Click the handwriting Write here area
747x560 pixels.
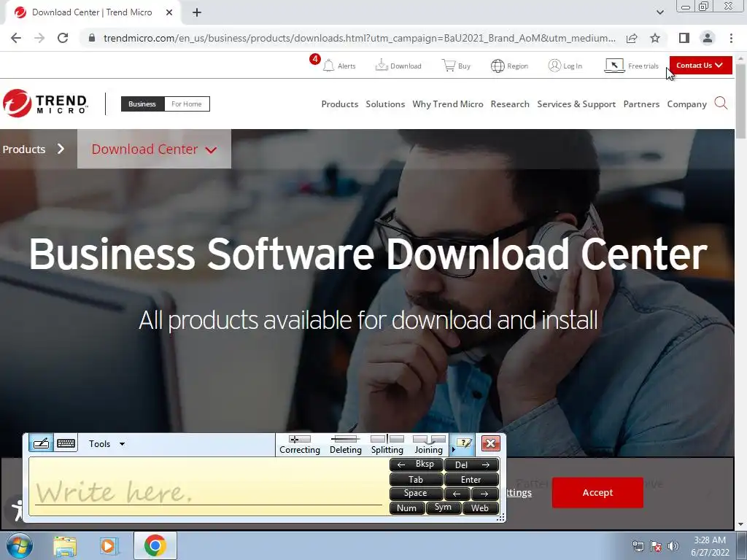[x=208, y=486]
